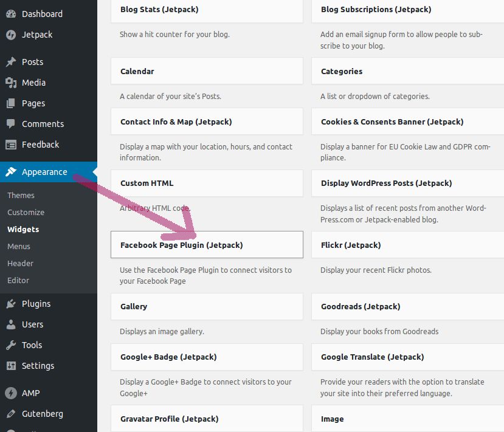Expand the Categories widget
The height and width of the screenshot is (432, 504).
tap(407, 71)
